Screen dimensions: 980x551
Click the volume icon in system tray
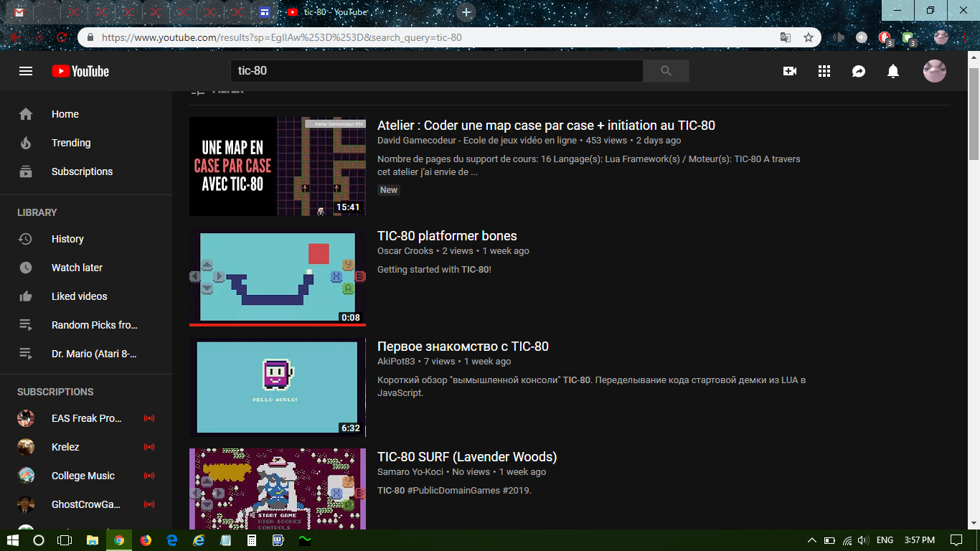point(864,540)
